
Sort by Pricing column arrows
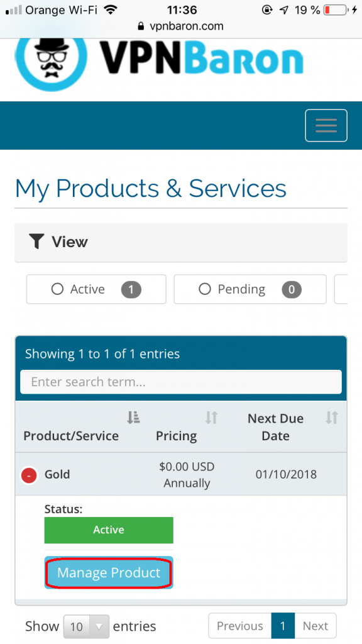(211, 418)
